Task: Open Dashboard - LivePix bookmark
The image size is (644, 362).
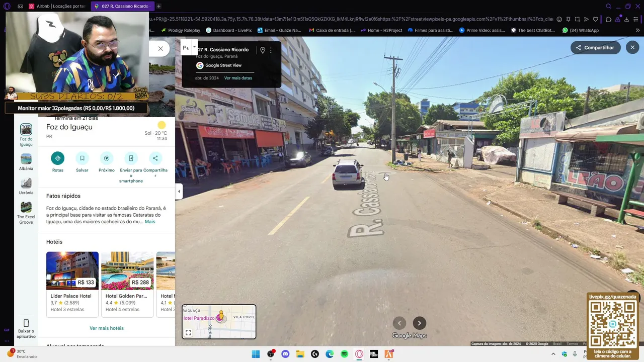Action: [x=228, y=30]
